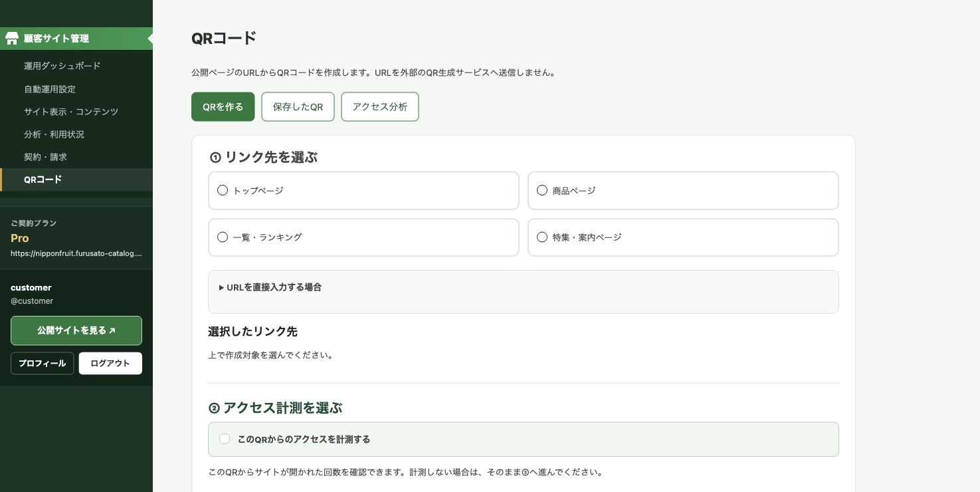Enable このQRからのアクセスを計測する checkbox
The width and height of the screenshot is (980, 492).
[x=225, y=439]
